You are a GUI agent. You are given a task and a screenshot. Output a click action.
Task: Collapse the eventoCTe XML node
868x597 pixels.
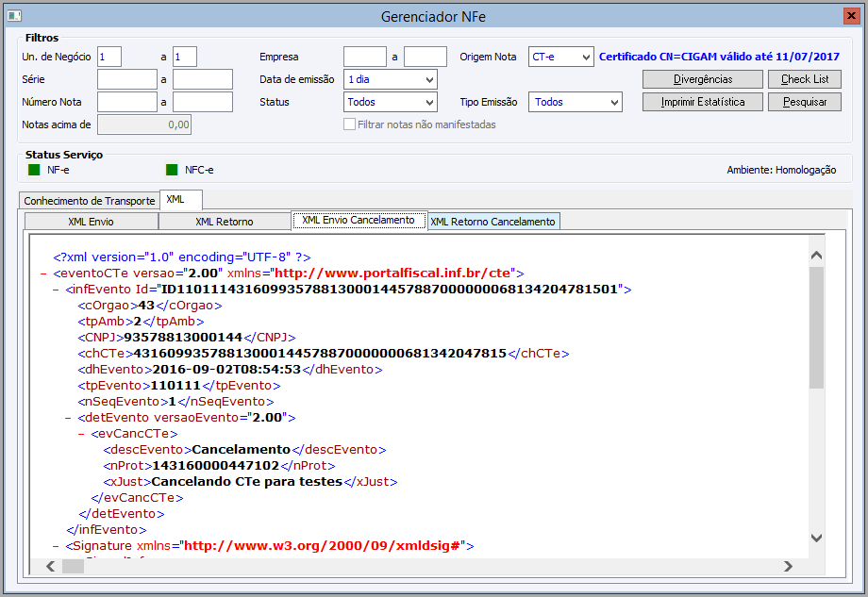coord(44,273)
